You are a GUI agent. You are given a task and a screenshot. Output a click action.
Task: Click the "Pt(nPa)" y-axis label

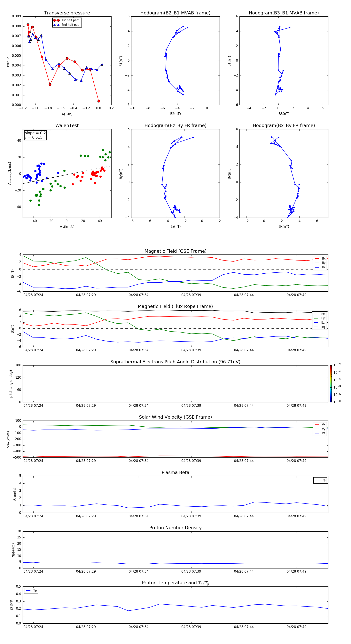point(8,61)
